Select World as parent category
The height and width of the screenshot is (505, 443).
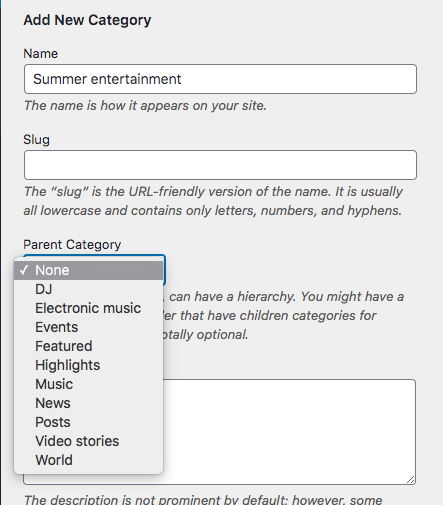[89, 460]
